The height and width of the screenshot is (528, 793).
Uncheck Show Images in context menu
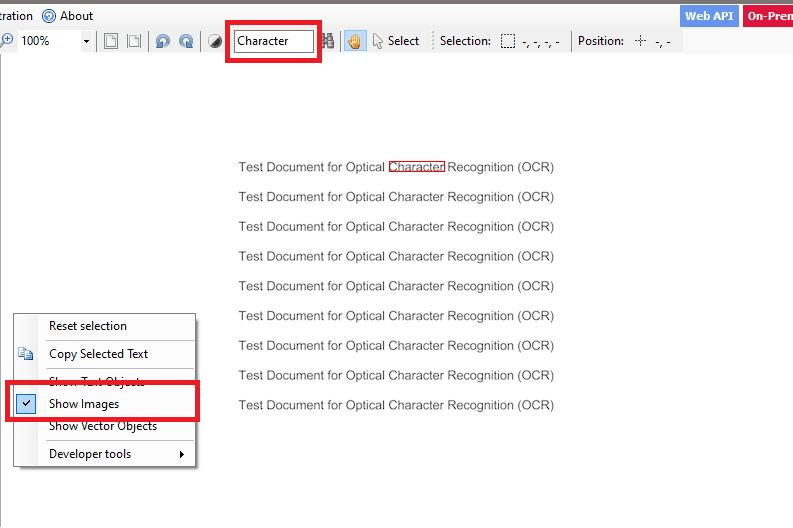84,404
